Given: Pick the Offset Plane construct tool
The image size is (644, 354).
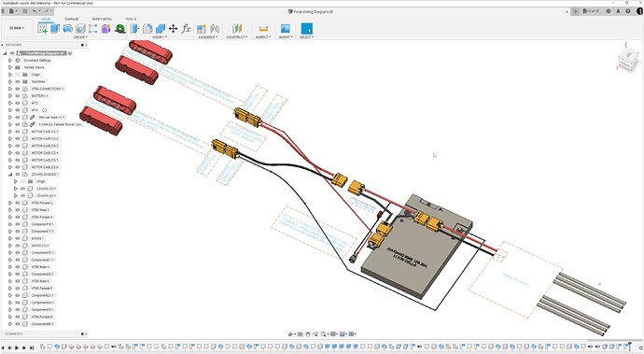Looking at the screenshot, I should (237, 28).
